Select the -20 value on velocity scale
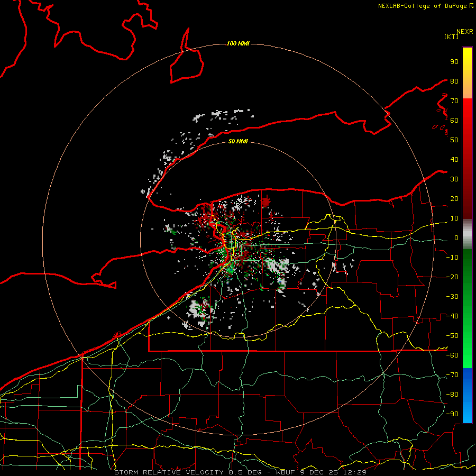 tap(452, 277)
